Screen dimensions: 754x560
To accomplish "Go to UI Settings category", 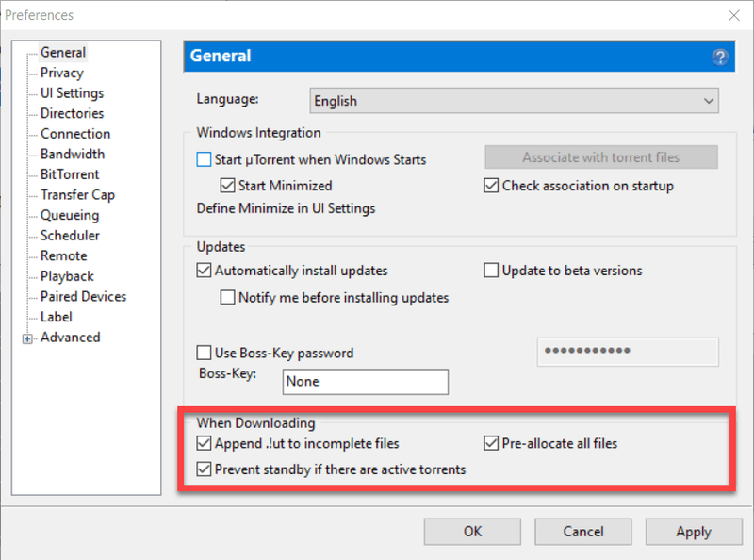I will 73,92.
